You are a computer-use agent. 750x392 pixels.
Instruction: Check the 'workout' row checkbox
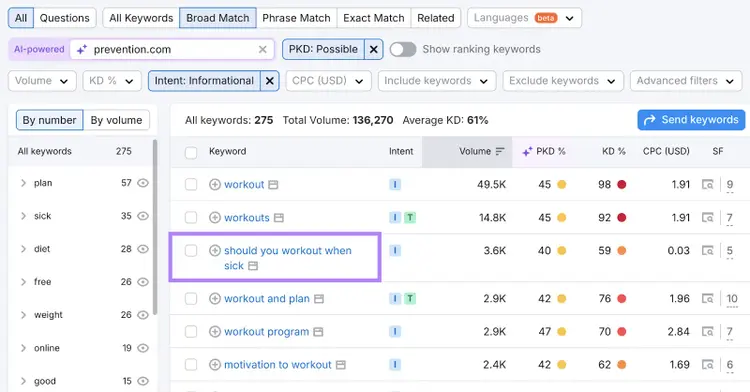(x=191, y=185)
